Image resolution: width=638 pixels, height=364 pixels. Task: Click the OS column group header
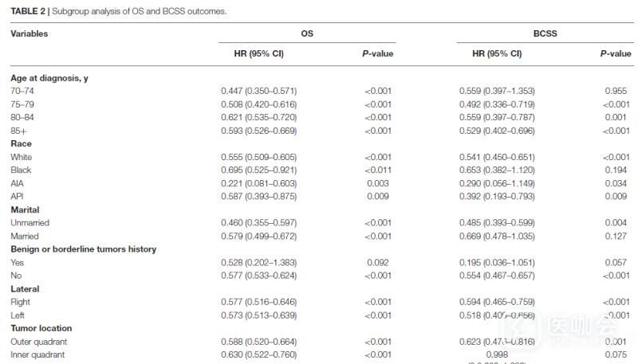click(306, 34)
